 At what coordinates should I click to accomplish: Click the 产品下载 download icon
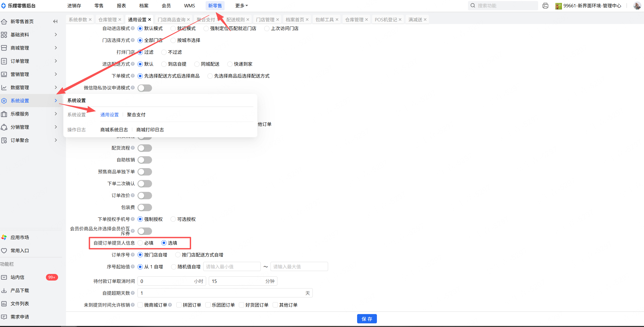[4, 290]
